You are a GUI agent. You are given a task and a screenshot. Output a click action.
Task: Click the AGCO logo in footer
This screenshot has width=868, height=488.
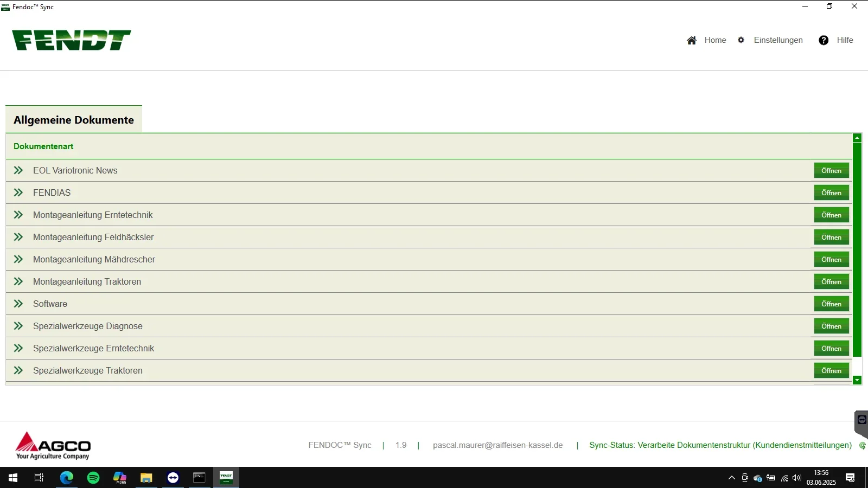[53, 446]
